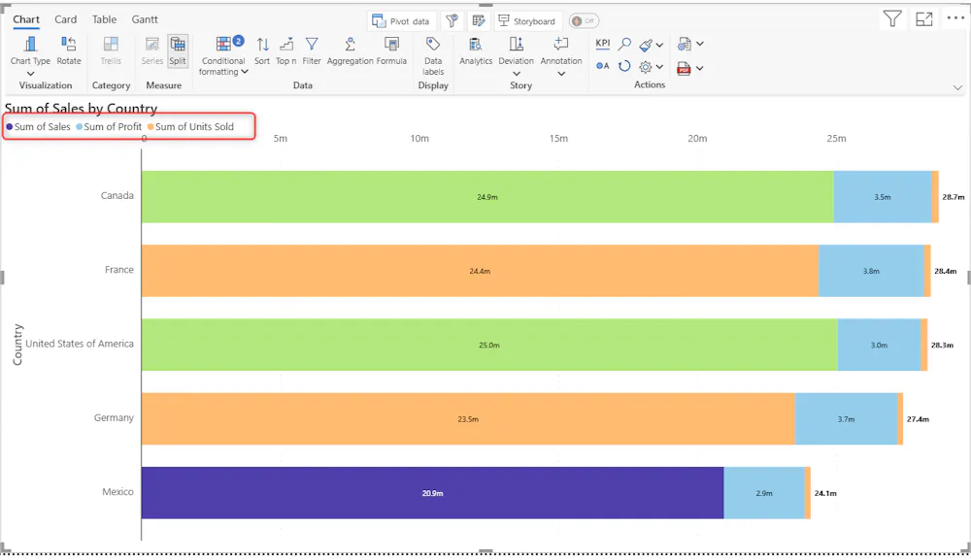This screenshot has height=560, width=971.
Task: Click the circle-A text icon under KPI
Action: click(x=603, y=66)
